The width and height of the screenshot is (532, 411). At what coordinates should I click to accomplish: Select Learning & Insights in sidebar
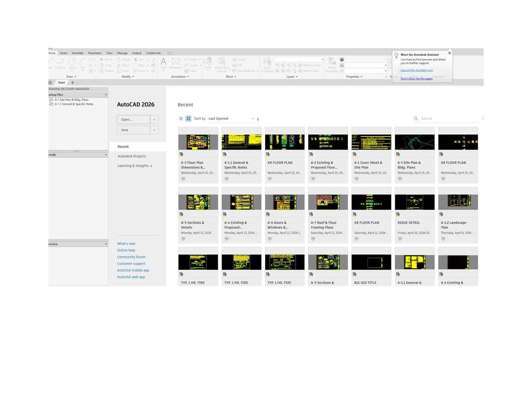(133, 166)
